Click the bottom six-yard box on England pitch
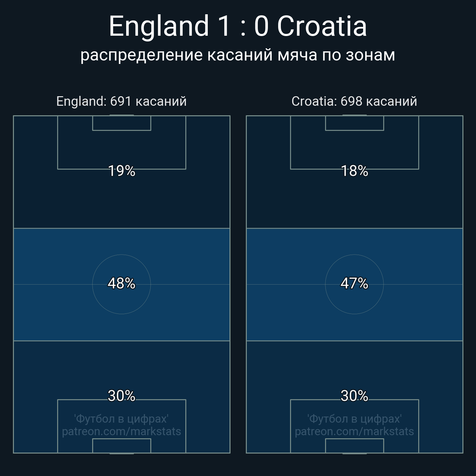This screenshot has height=476, width=476. point(121,446)
